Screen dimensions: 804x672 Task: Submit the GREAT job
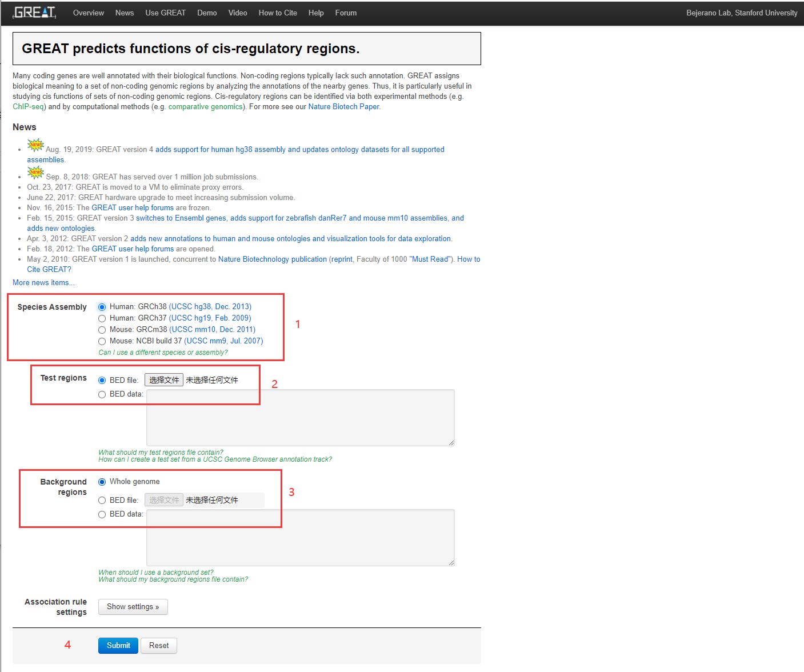(118, 646)
